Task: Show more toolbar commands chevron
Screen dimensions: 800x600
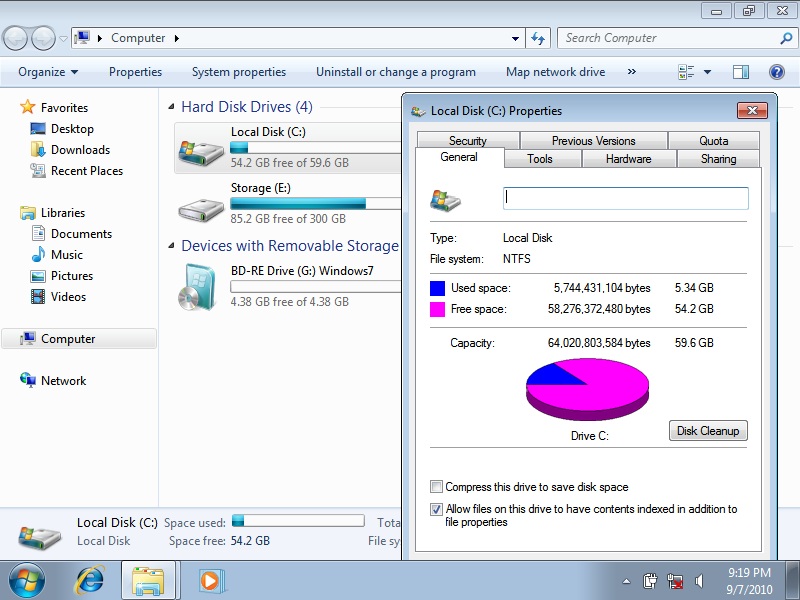Action: 632,72
